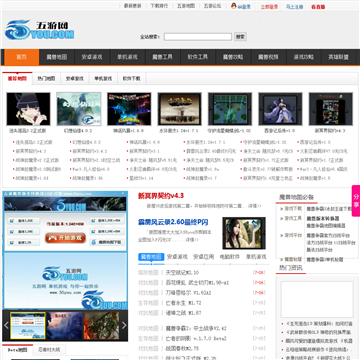This screenshot has width=360, height=360.
Task: Click the 搜索 search button
Action: coord(240,37)
